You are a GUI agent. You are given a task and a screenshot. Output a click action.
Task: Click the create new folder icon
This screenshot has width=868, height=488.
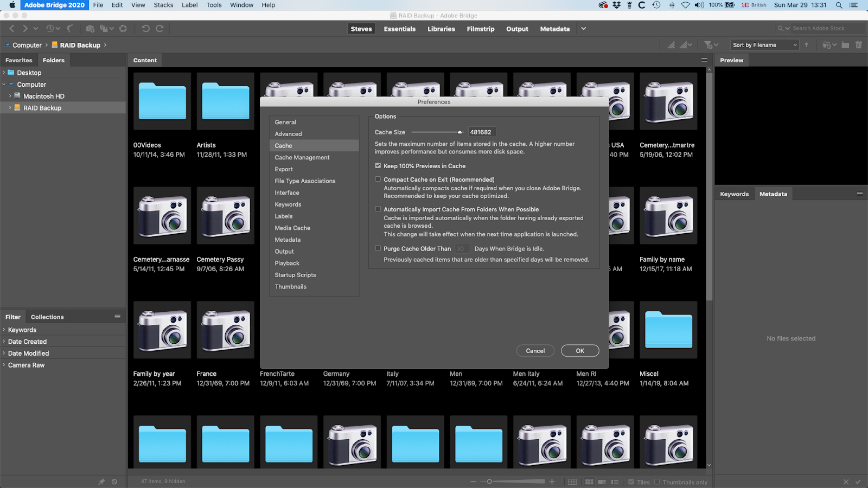point(845,45)
